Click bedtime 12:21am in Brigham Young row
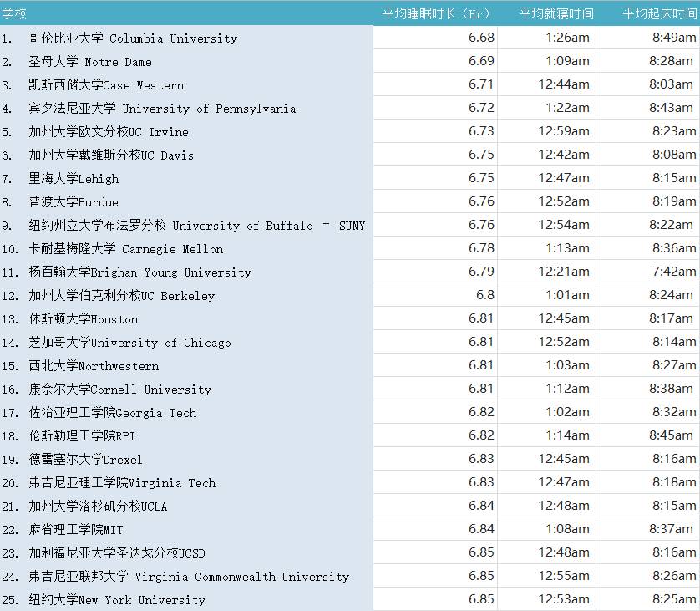The image size is (700, 611). [564, 271]
